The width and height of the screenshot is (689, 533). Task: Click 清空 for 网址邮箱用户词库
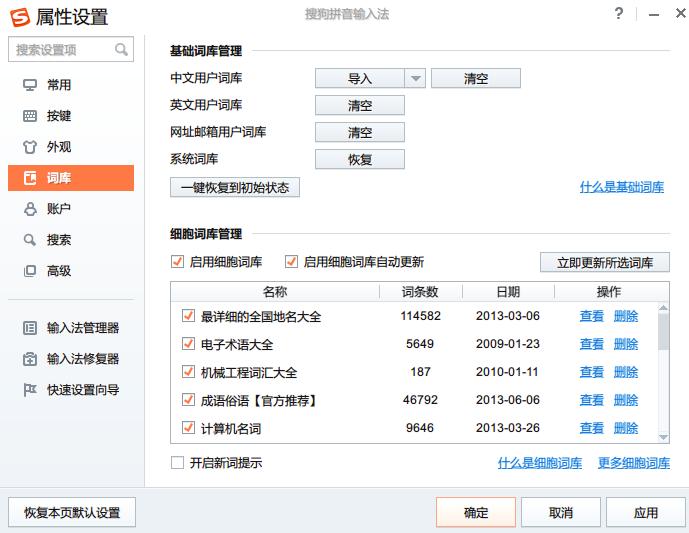coord(360,132)
